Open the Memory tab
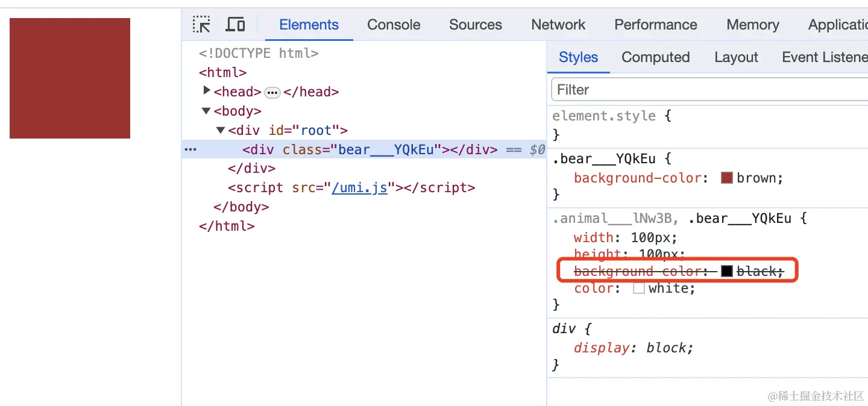Viewport: 868px width, 406px height. point(753,25)
